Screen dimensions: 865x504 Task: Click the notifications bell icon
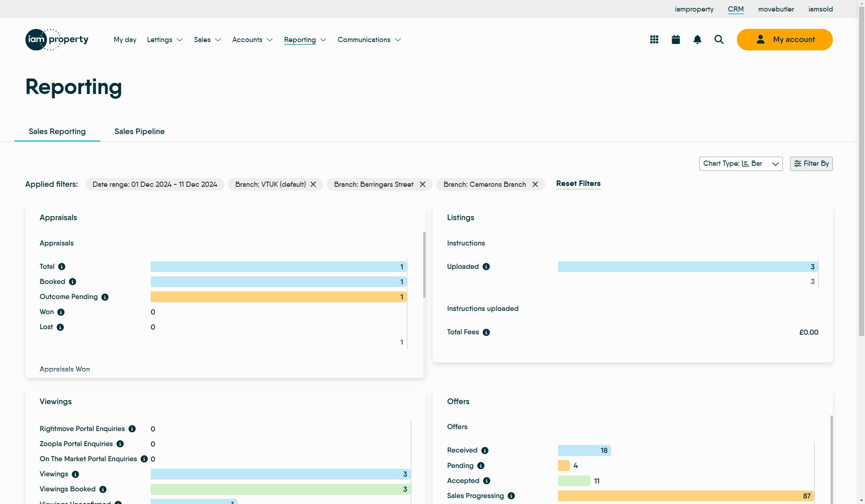pos(697,40)
